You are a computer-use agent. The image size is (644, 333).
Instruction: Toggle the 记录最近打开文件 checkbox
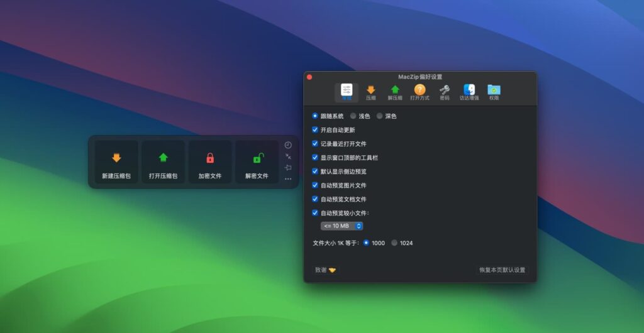coord(315,143)
